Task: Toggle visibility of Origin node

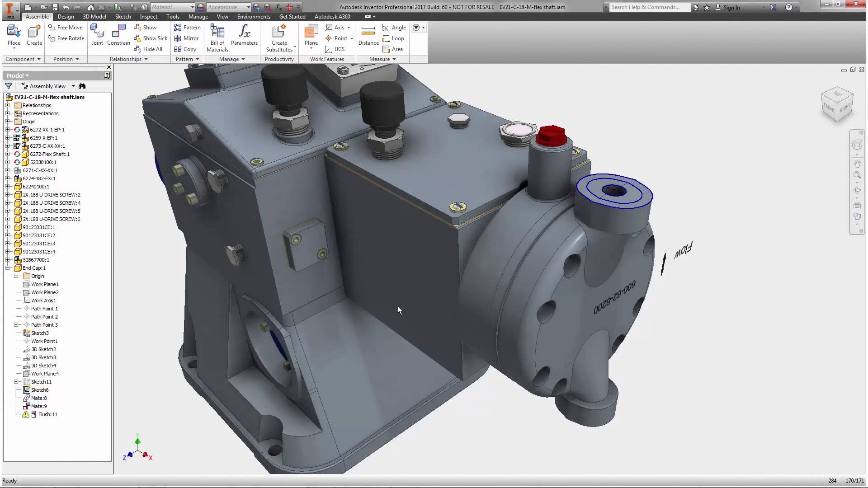Action: (x=8, y=122)
